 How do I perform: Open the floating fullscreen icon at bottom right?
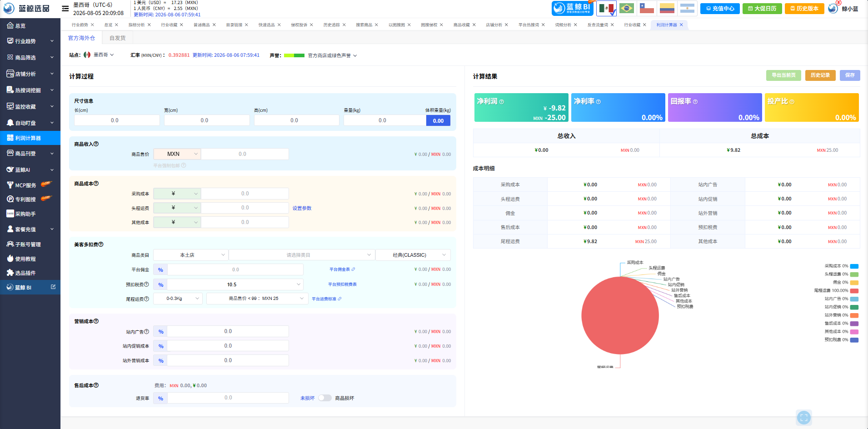804,418
